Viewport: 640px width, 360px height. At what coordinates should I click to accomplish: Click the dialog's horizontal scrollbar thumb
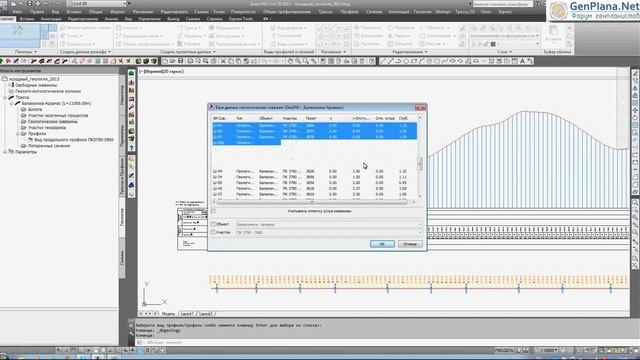311,202
